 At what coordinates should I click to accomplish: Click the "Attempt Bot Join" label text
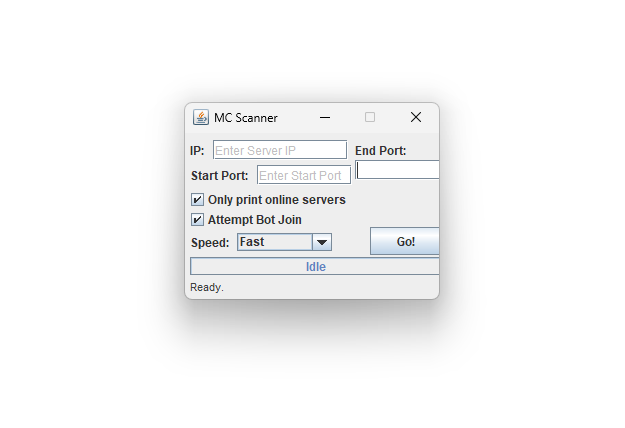[x=255, y=220]
